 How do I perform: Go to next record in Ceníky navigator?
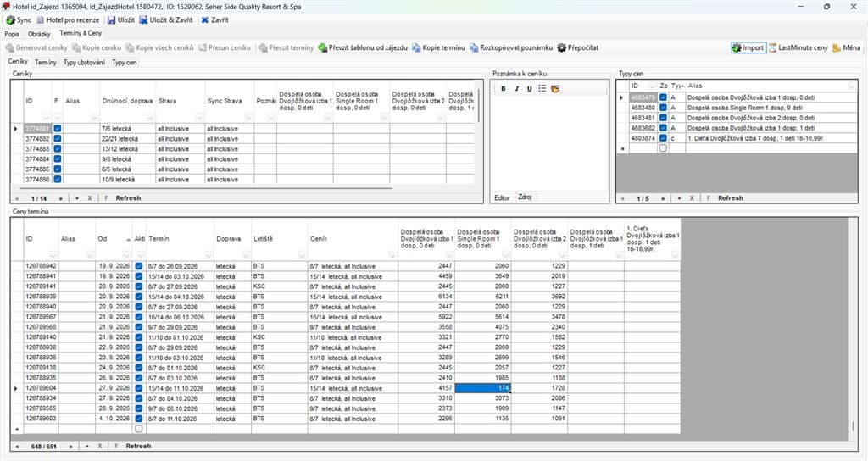[60, 198]
